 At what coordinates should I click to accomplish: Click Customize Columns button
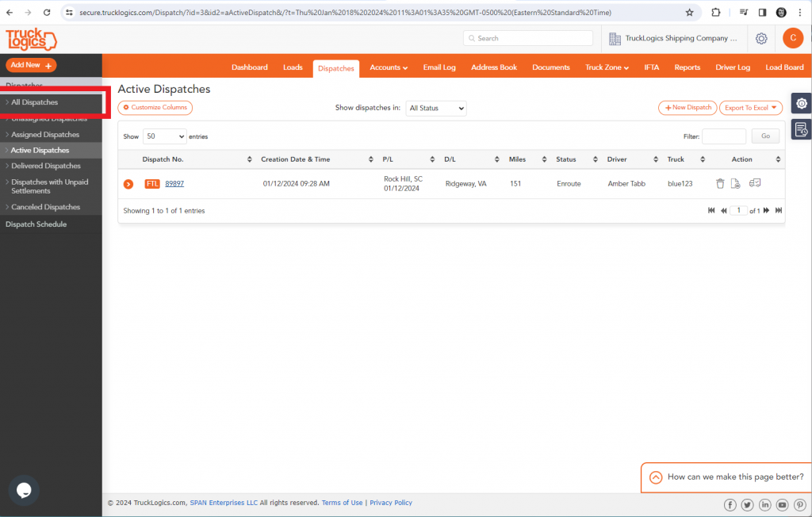[155, 107]
